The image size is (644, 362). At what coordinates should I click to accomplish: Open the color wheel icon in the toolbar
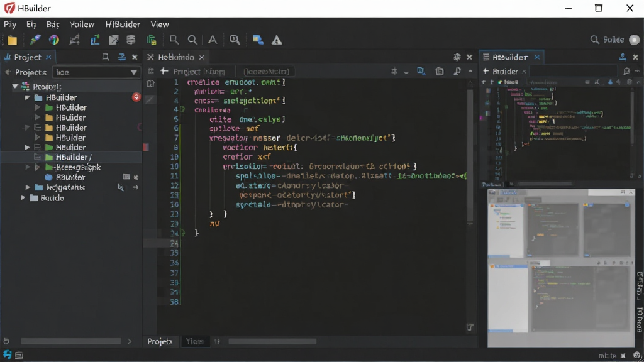(54, 40)
